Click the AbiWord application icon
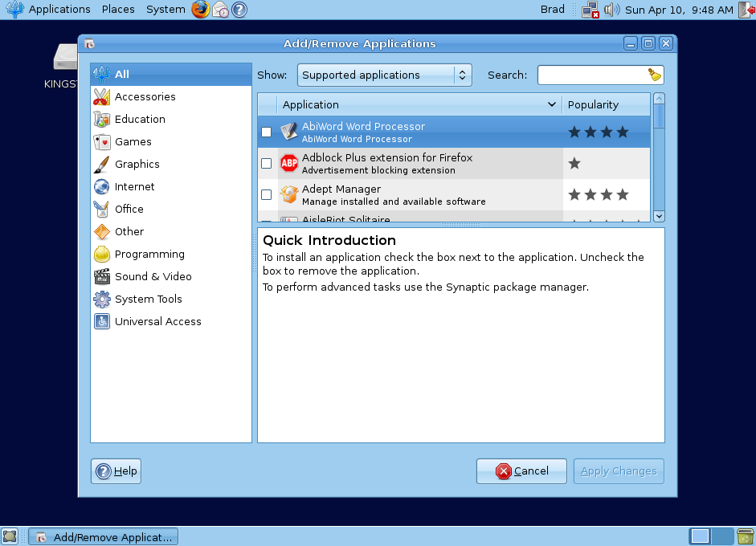The width and height of the screenshot is (756, 546). pyautogui.click(x=288, y=132)
